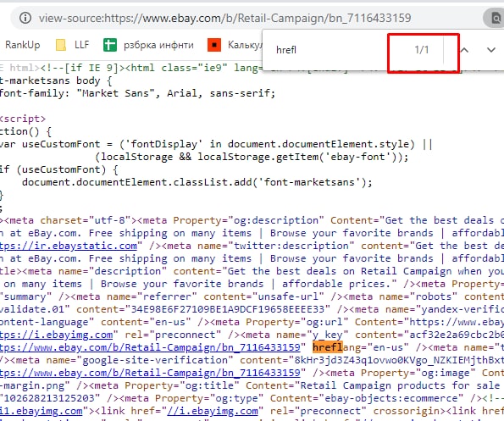The image size is (504, 421).
Task: Select the find results counter 1/1
Action: point(421,50)
